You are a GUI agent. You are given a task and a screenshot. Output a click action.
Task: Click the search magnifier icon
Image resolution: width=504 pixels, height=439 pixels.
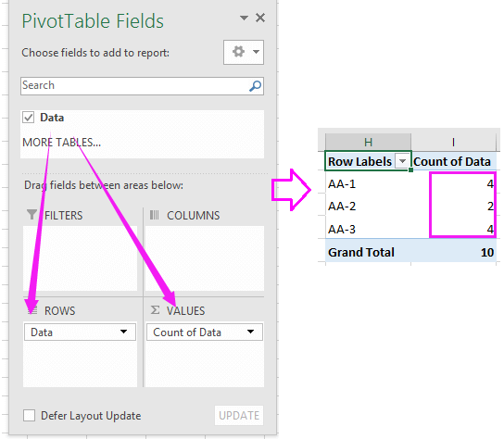point(255,86)
